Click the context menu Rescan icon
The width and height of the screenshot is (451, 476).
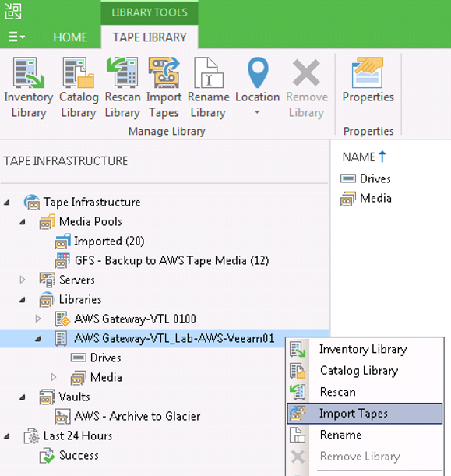tap(298, 392)
